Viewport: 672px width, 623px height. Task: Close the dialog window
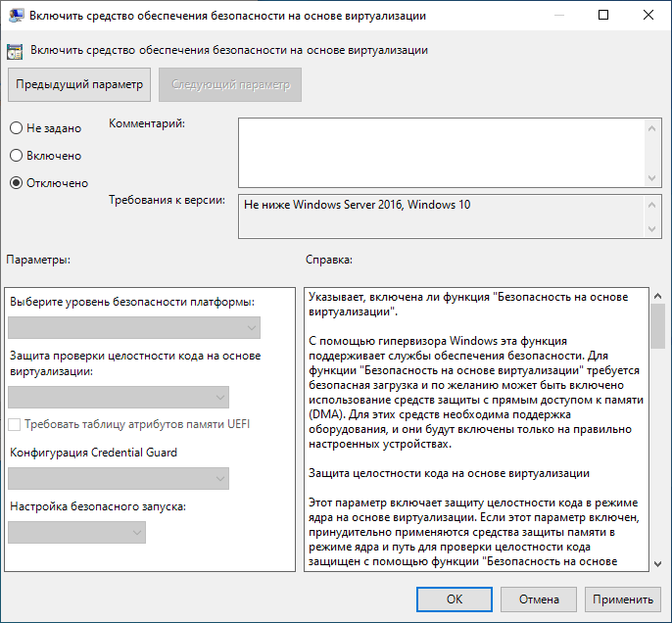click(x=648, y=15)
